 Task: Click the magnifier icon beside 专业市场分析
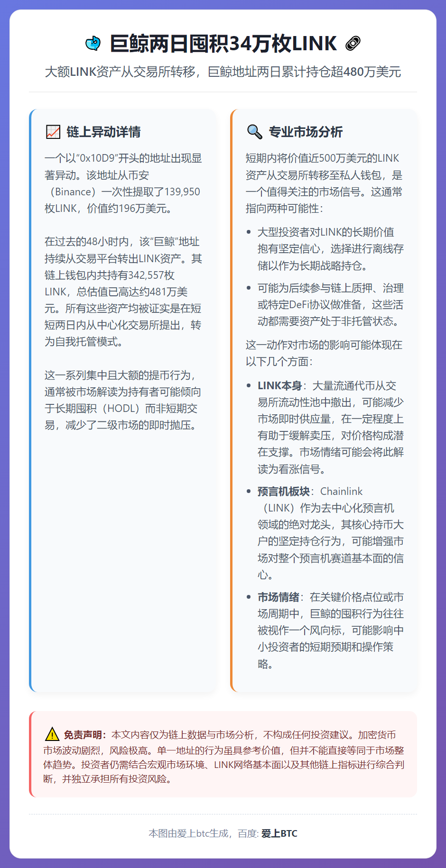pos(255,132)
